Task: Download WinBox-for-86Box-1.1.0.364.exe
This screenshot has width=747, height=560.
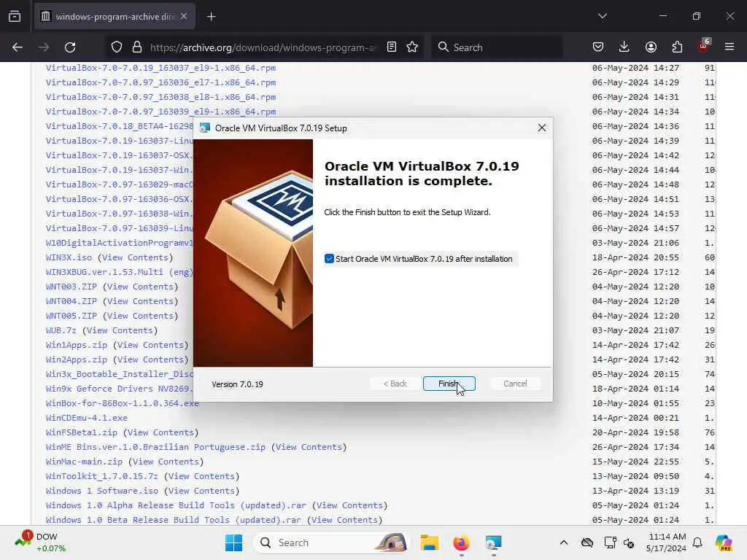Action: pyautogui.click(x=123, y=403)
